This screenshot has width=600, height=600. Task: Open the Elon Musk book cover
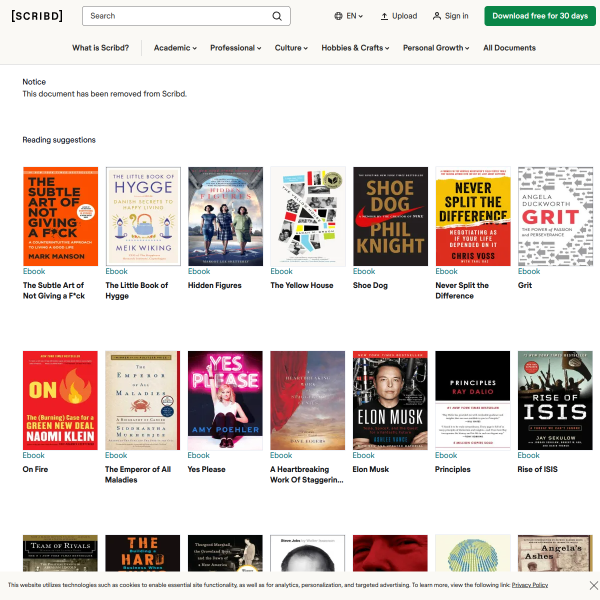click(390, 400)
